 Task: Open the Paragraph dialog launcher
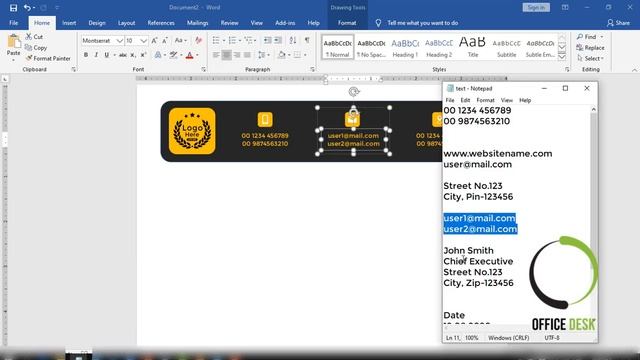[x=313, y=70]
